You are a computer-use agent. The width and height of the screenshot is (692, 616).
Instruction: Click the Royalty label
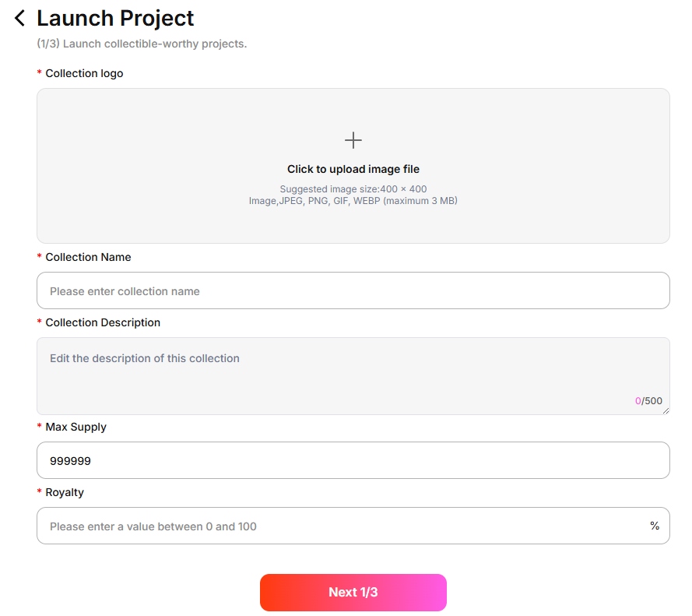coord(65,492)
